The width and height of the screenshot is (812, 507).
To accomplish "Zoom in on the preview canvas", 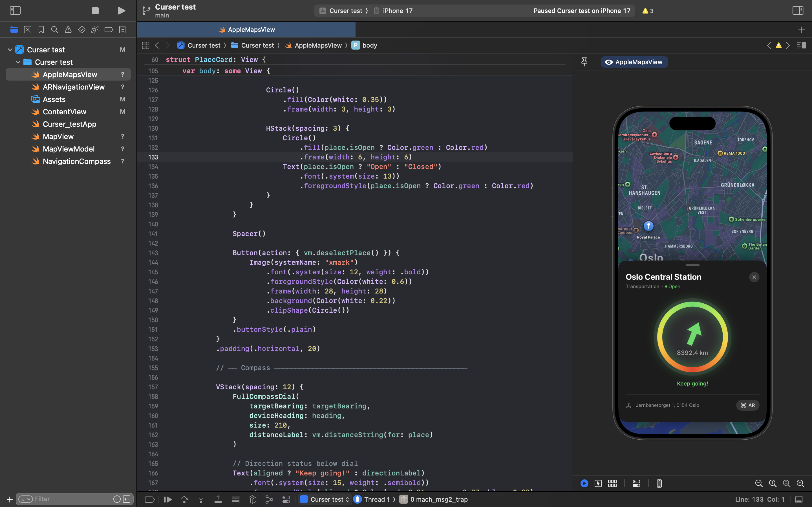I will click(x=800, y=483).
